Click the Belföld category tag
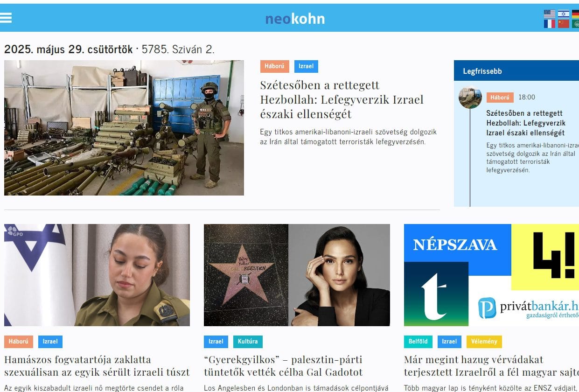 click(418, 342)
